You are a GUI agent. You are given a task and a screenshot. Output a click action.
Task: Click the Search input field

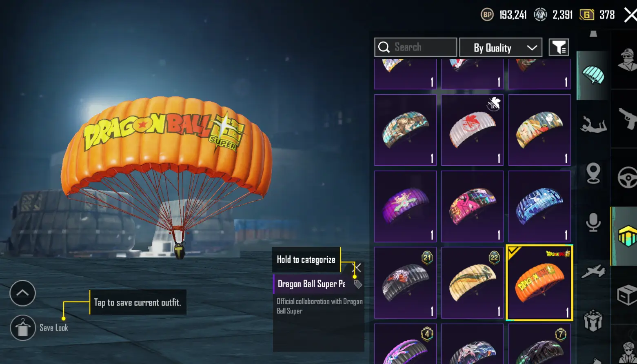click(415, 47)
